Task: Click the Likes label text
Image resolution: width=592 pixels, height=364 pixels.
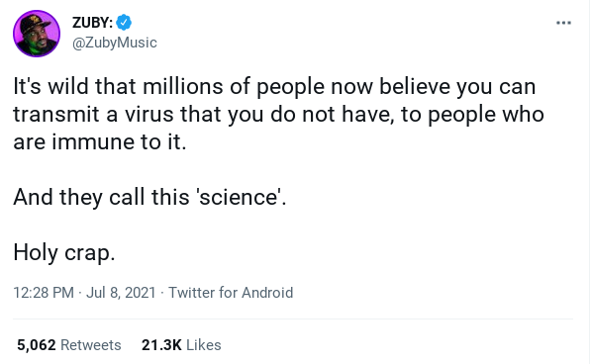Action: pos(204,345)
